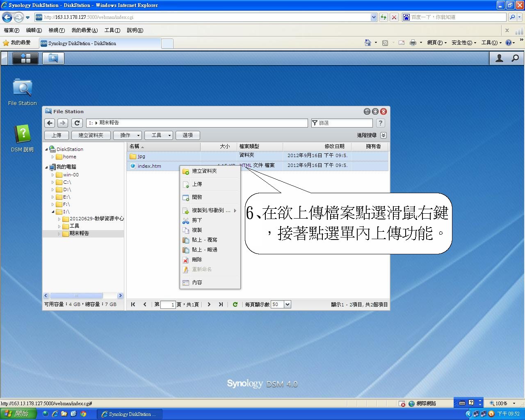Click the green refresh icon in pager

[235, 304]
